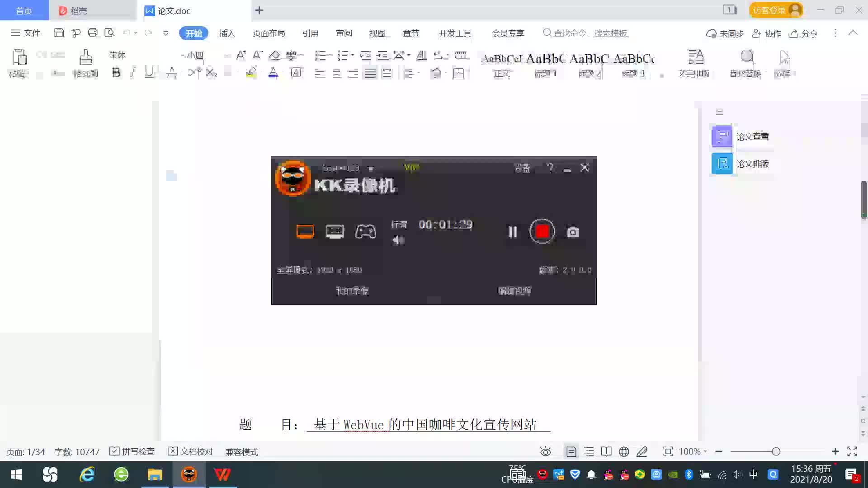Toggle eye protection mode icon

pyautogui.click(x=546, y=451)
